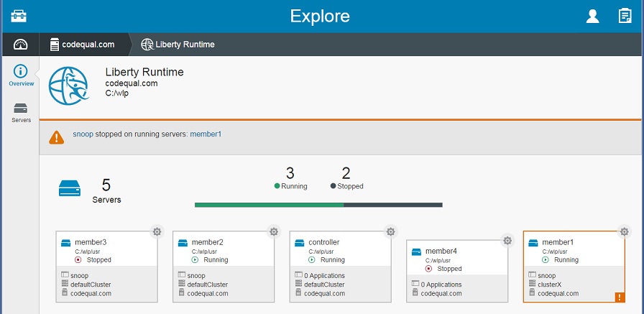Click Liberty Runtime breadcrumb
Viewport: 644px width, 314px height.
click(x=178, y=45)
